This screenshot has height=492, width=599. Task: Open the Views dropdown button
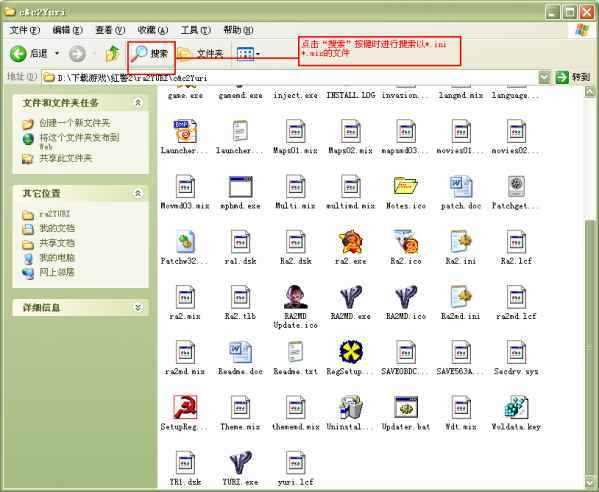point(248,54)
